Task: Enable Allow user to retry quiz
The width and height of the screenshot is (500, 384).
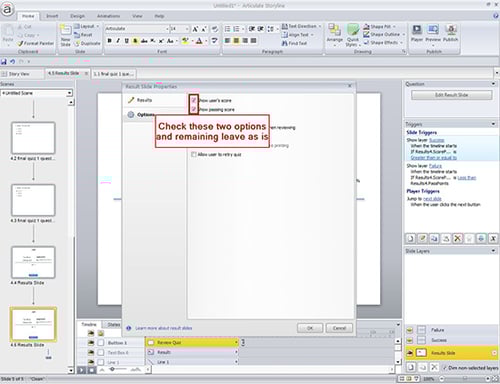Action: click(193, 155)
